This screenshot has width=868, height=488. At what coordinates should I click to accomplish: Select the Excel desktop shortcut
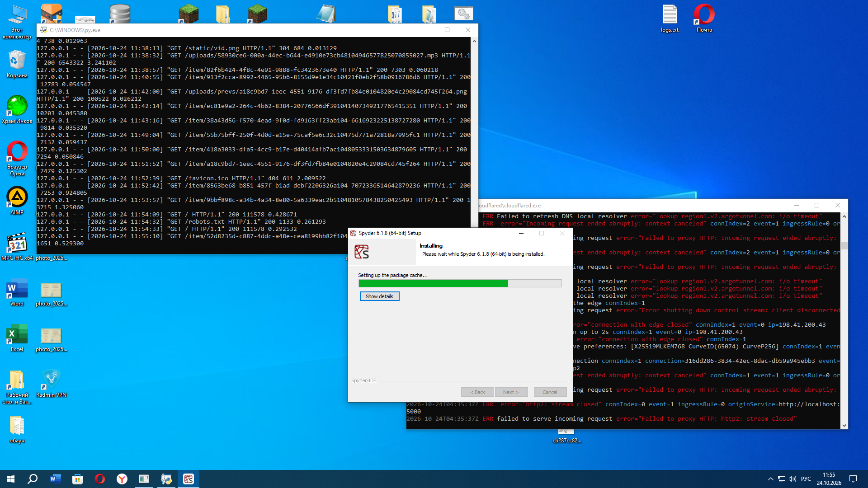pos(17,338)
